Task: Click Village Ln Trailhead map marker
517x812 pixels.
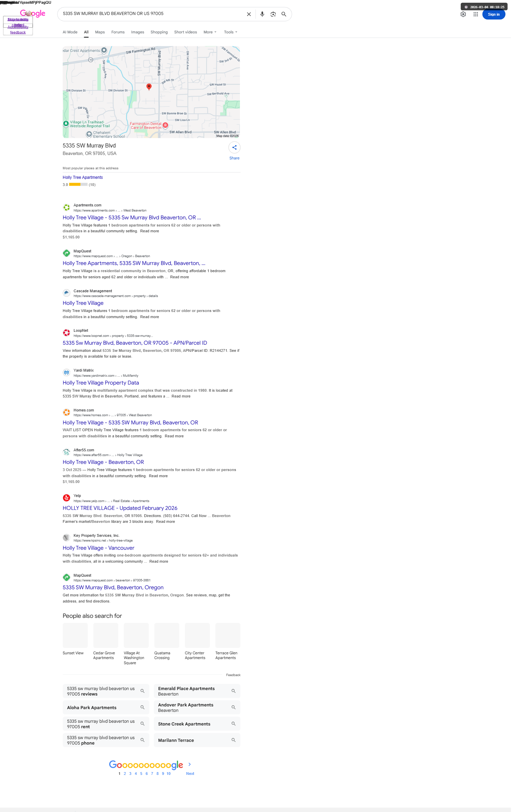Action: point(66,123)
